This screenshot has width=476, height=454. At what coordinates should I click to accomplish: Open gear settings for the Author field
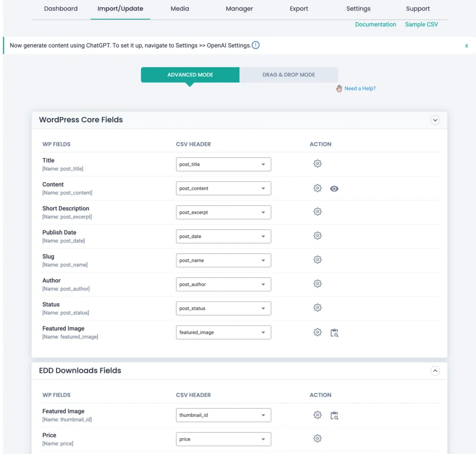pyautogui.click(x=317, y=283)
